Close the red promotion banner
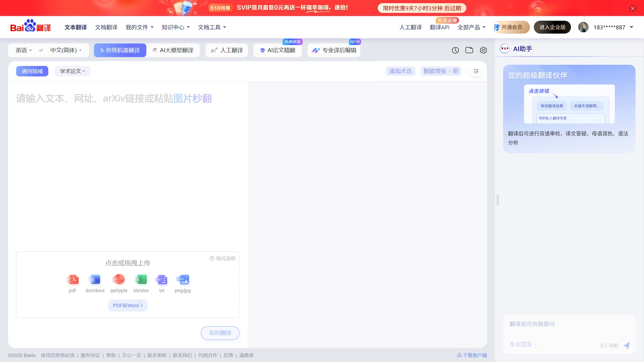This screenshot has height=362, width=644. pyautogui.click(x=633, y=8)
